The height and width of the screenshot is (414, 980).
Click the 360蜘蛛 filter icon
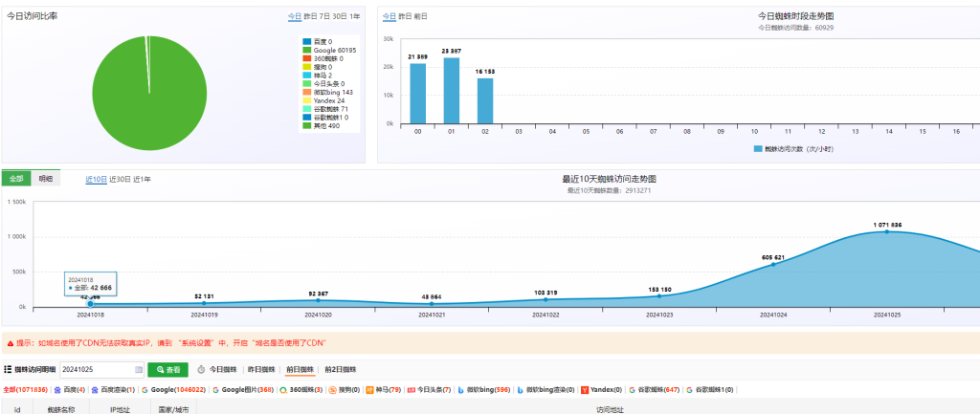tap(284, 390)
